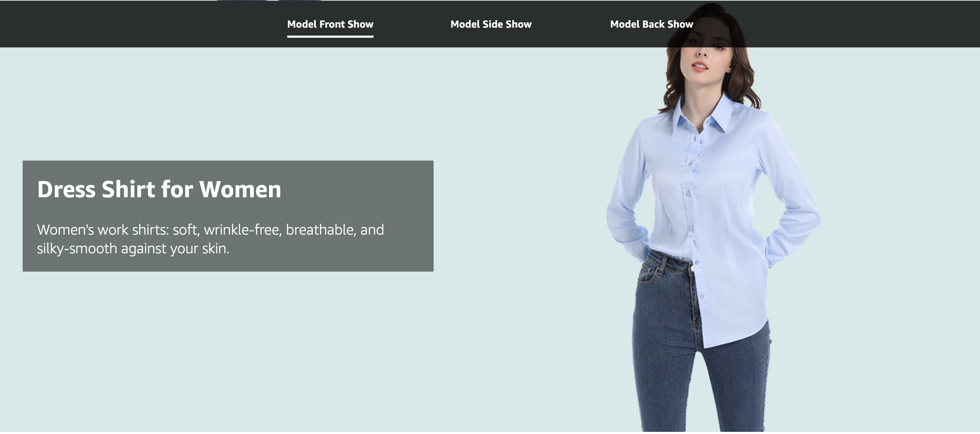Click the Dress Shirt for Women heading
Screen dimensions: 980x434
tap(159, 189)
